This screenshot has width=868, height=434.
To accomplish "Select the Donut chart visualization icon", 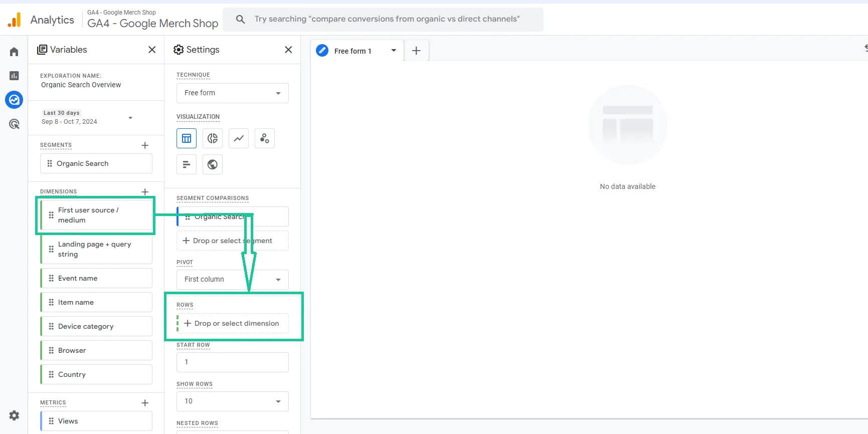I will pos(213,138).
